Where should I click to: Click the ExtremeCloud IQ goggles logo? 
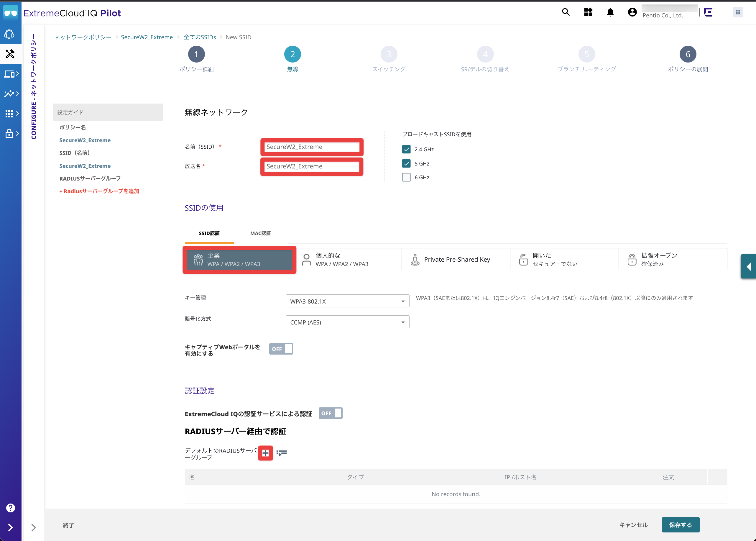point(11,13)
